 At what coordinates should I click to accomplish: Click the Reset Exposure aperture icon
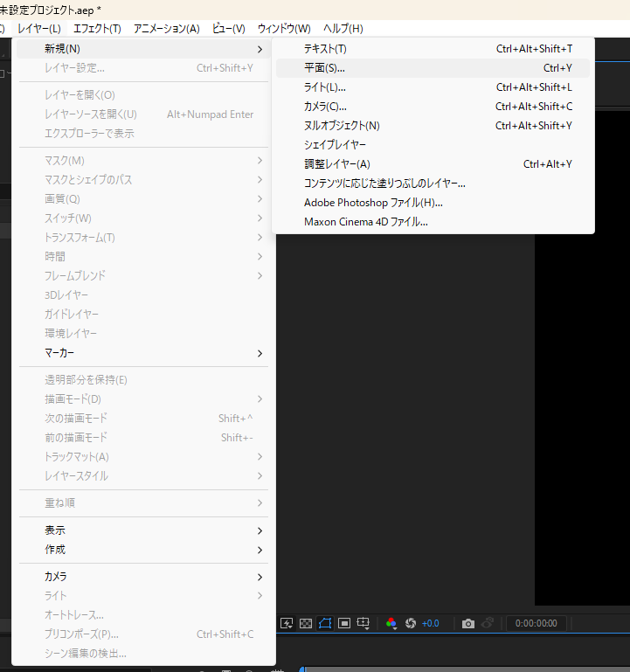click(x=410, y=623)
